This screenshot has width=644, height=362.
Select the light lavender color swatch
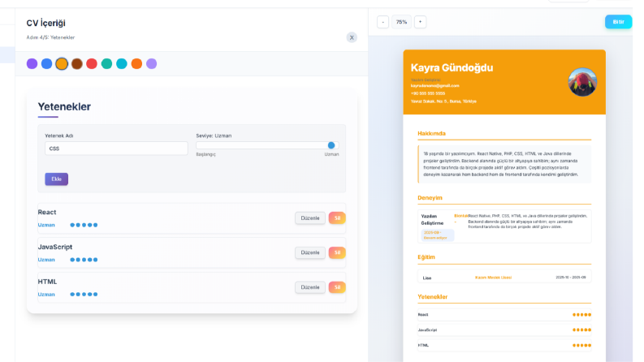click(x=152, y=63)
